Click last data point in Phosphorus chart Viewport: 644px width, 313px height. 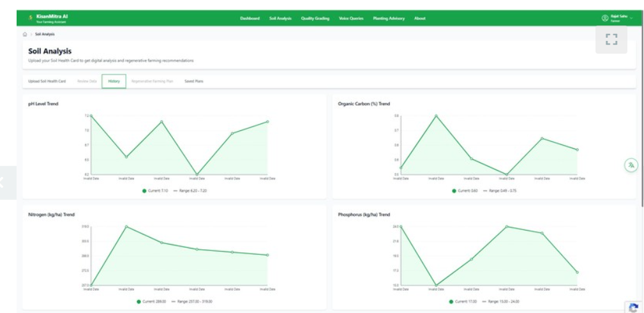tap(577, 272)
